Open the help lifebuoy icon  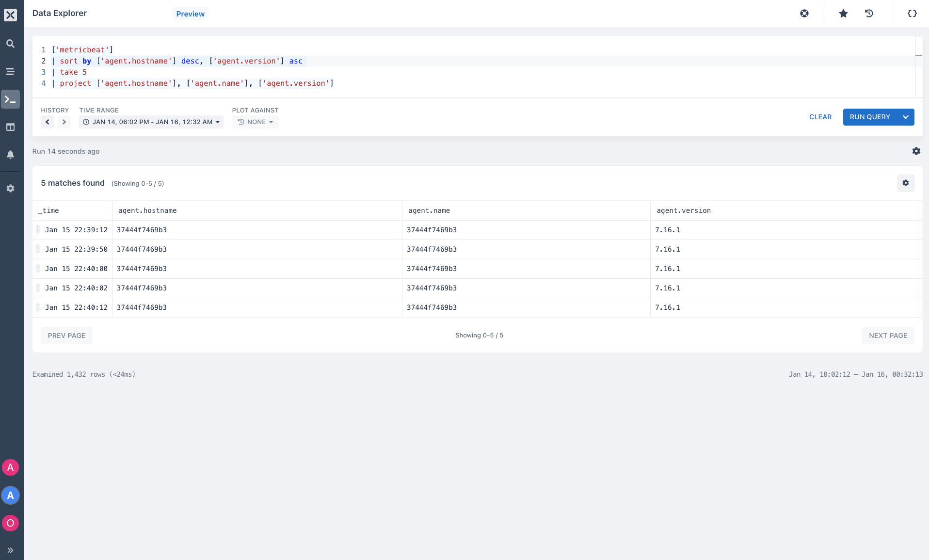pyautogui.click(x=805, y=14)
